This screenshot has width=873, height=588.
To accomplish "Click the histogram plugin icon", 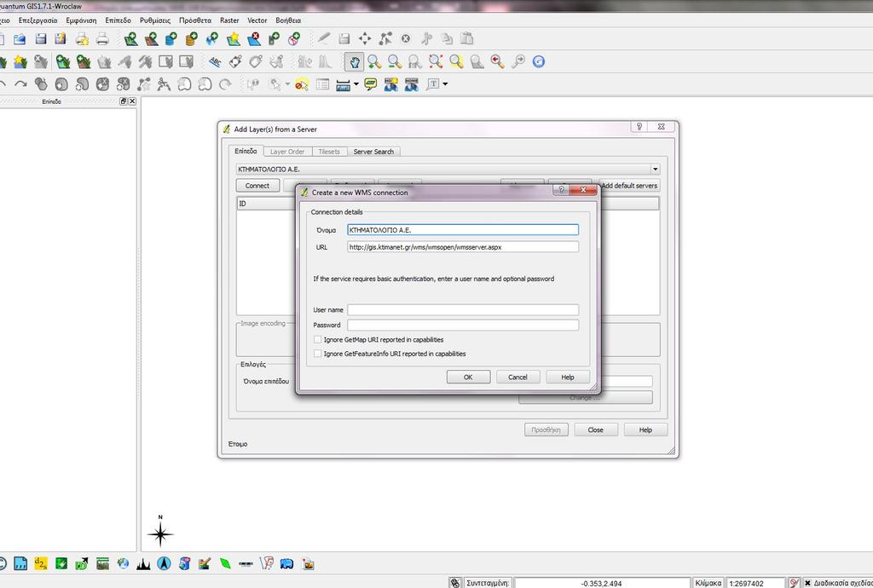I will (143, 563).
